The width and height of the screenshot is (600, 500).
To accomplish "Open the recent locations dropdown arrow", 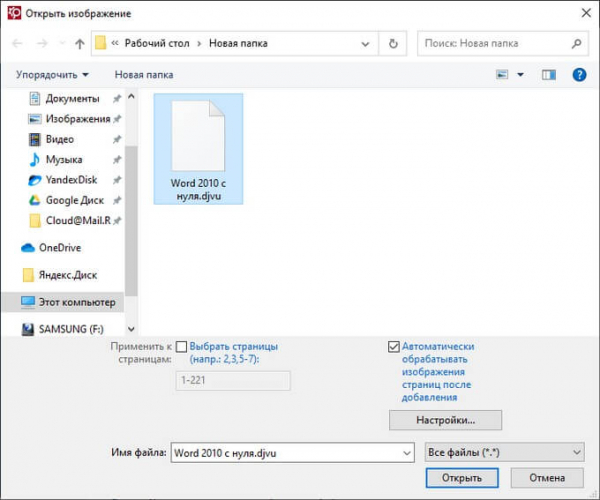I will pos(62,44).
